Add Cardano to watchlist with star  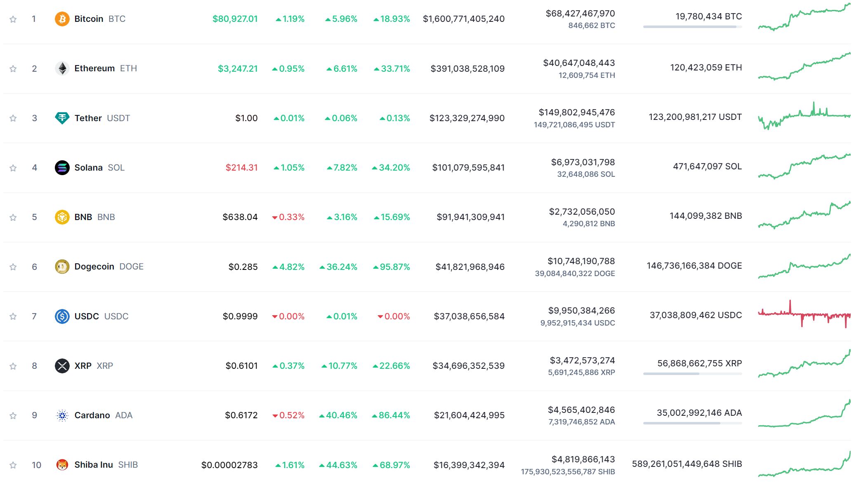tap(13, 416)
